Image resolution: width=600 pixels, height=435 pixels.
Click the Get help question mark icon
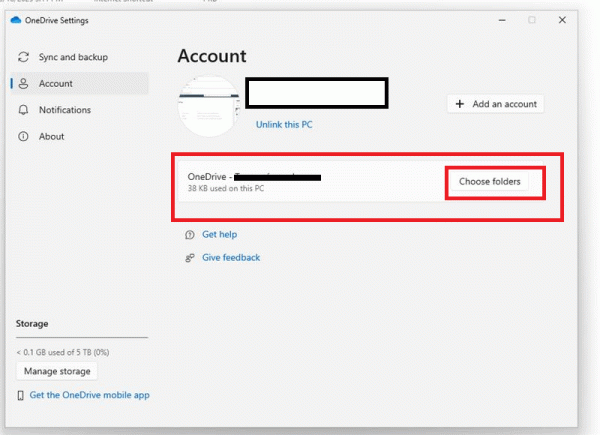pyautogui.click(x=189, y=234)
